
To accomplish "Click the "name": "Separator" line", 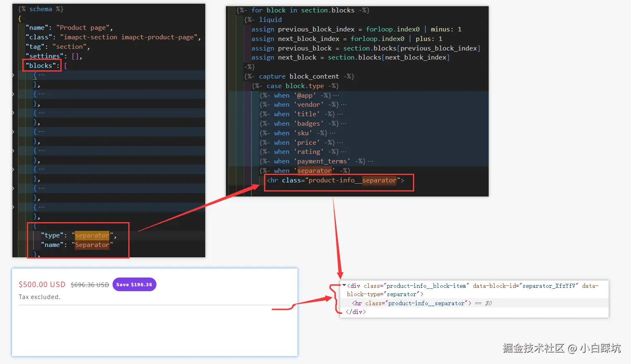I will (x=77, y=245).
